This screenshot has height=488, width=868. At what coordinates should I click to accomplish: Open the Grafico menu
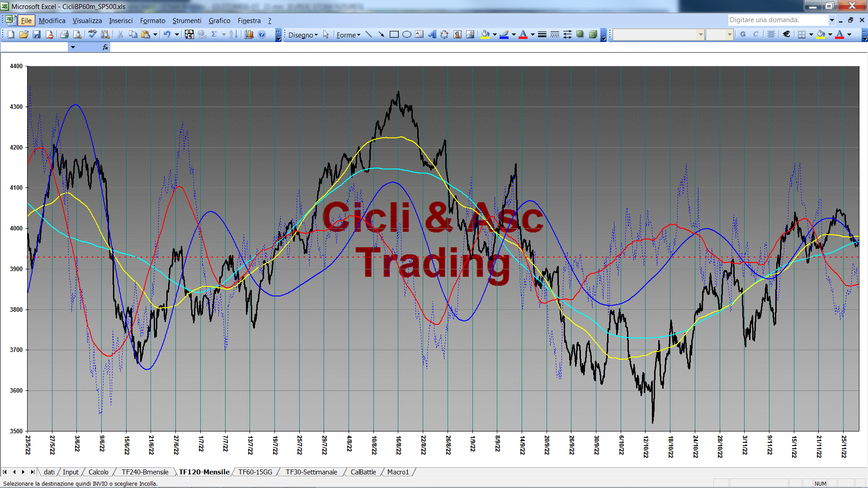[219, 20]
